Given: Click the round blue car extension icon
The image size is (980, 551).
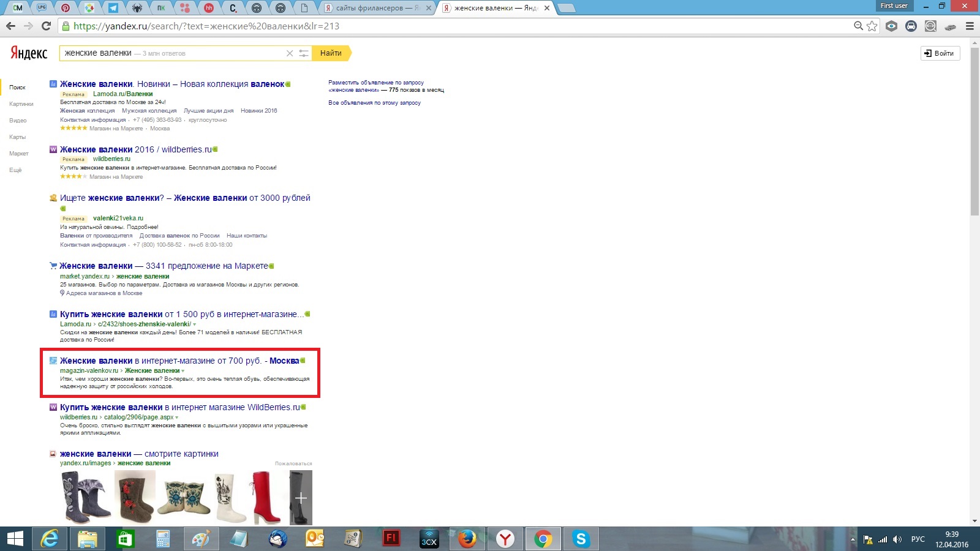Looking at the screenshot, I should coord(911,26).
